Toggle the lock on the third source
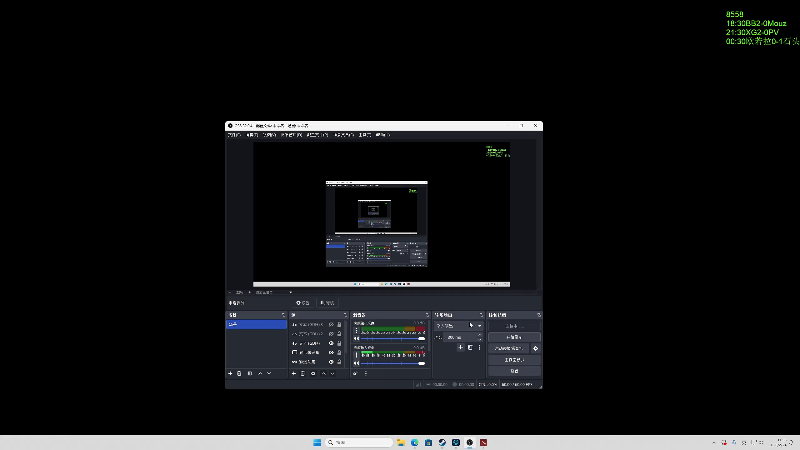The height and width of the screenshot is (450, 800). (x=339, y=343)
